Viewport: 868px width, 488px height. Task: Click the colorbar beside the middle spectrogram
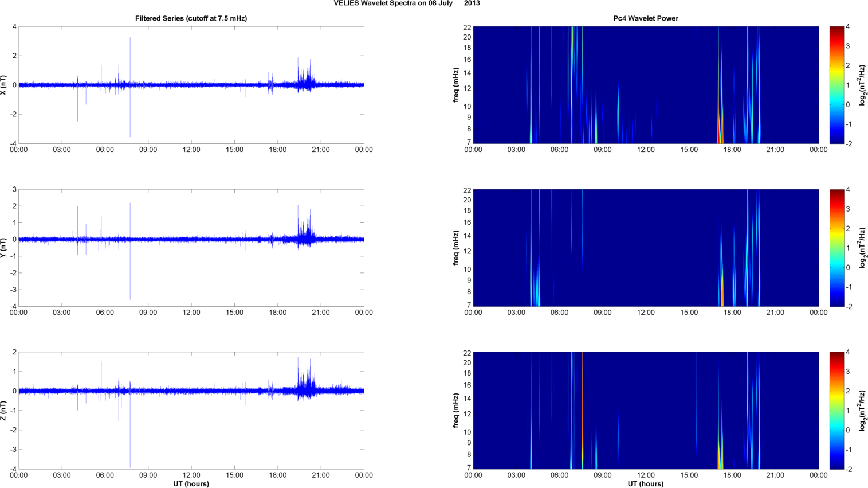tap(836, 248)
